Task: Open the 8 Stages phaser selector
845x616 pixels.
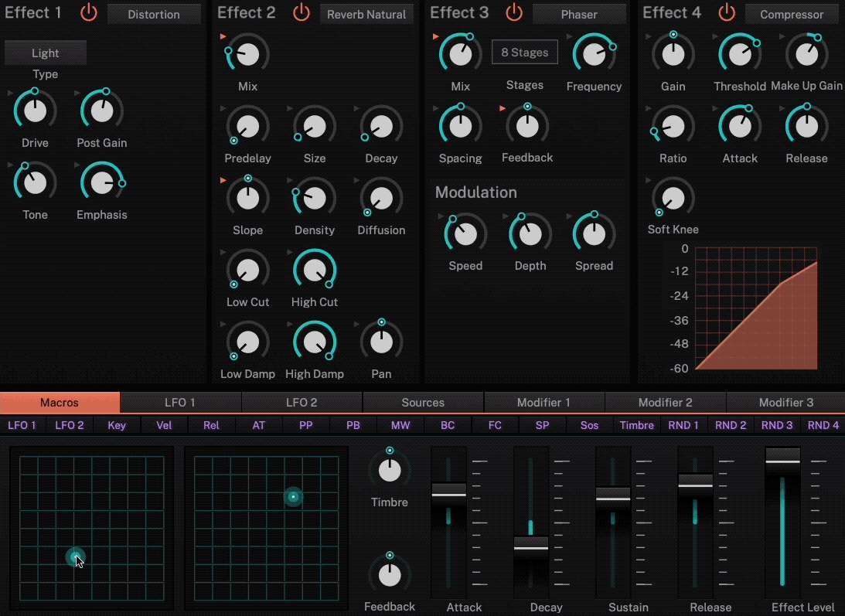Action: (524, 53)
